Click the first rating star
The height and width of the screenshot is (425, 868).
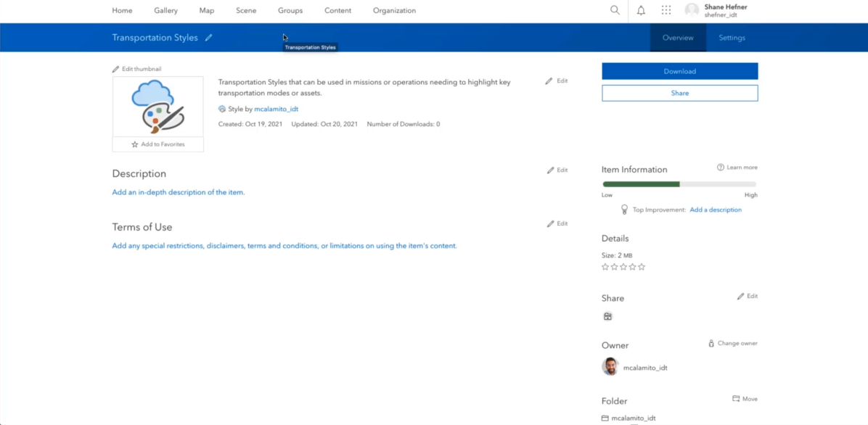(x=605, y=267)
